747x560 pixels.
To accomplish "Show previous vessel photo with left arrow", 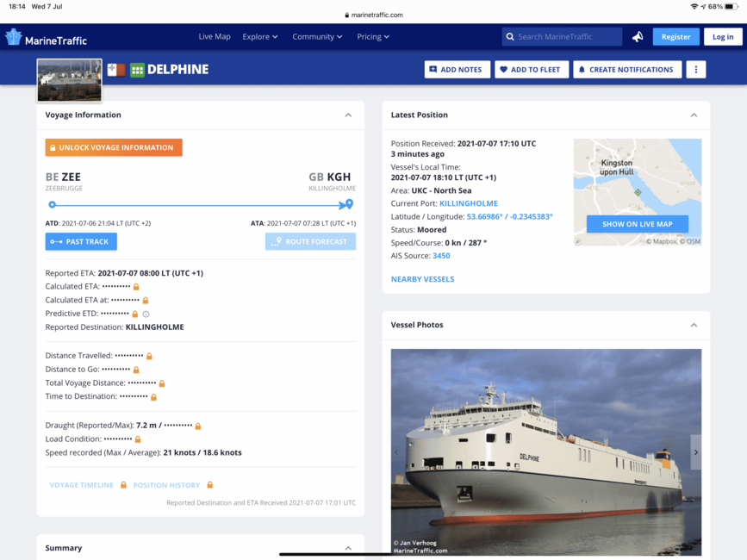I will 396,452.
